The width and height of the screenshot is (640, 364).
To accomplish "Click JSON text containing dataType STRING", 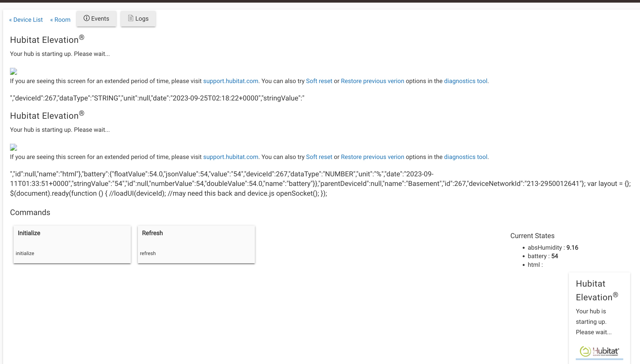I will pyautogui.click(x=157, y=98).
